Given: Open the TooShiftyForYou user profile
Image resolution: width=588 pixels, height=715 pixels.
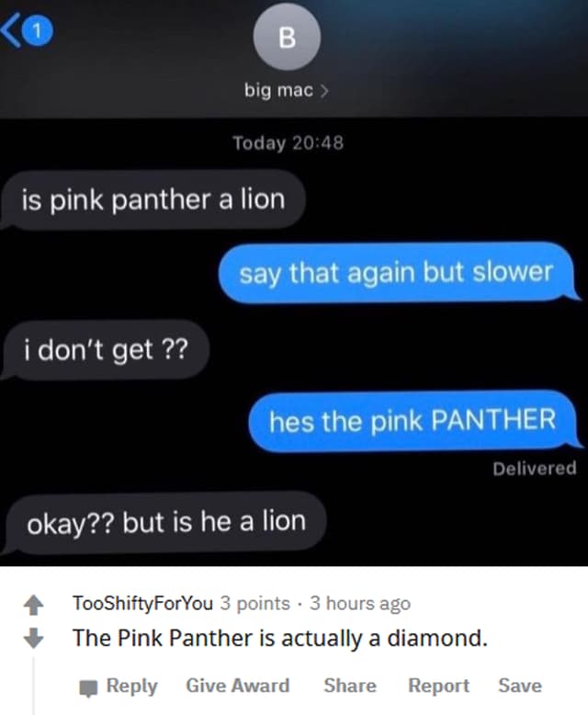Looking at the screenshot, I should 142,603.
